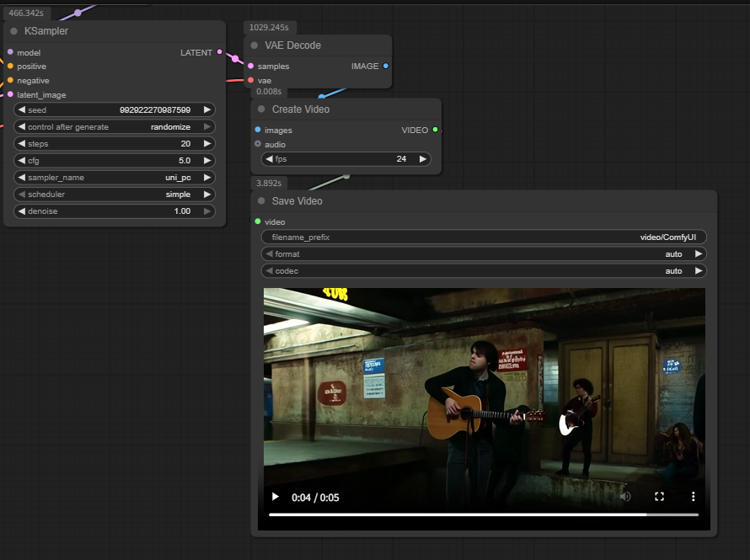Click the filename_prefix text field

coord(483,237)
